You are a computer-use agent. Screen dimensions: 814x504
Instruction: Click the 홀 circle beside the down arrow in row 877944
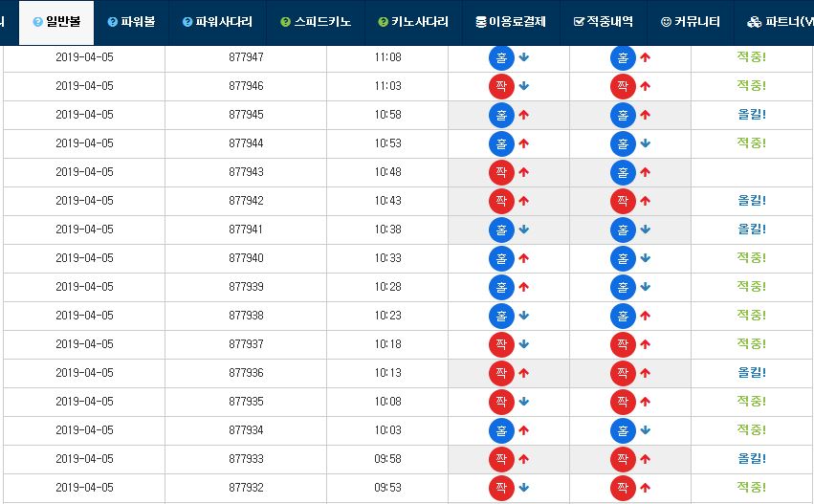[x=623, y=143]
